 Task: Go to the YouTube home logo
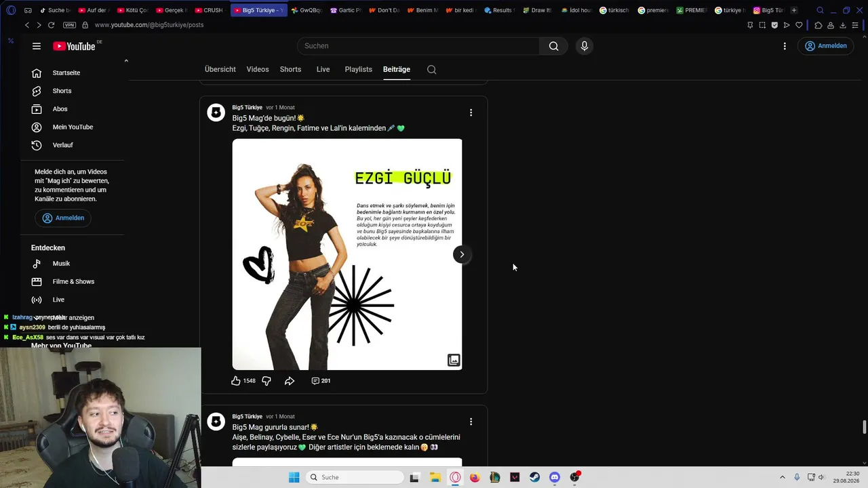coord(74,46)
